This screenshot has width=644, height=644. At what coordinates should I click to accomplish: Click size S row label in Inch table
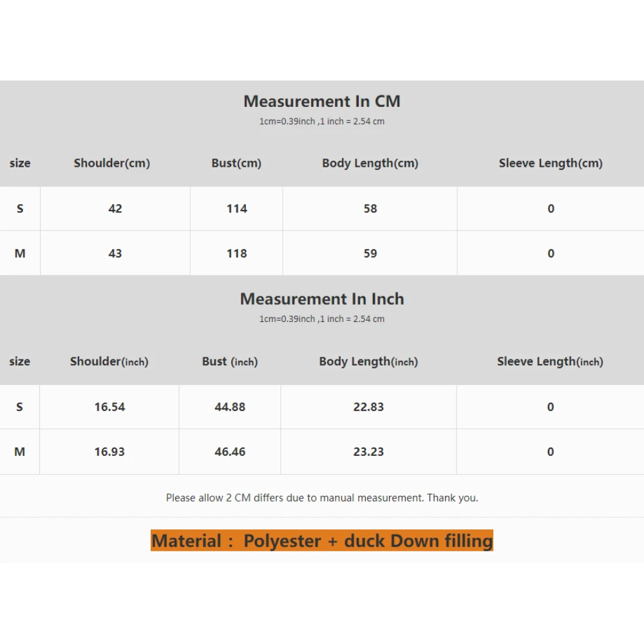19,407
